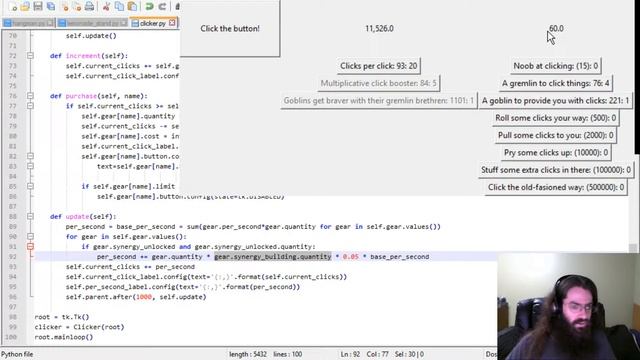Viewport: 640px width, 360px height.
Task: Purchase 'Click the old-fasioned way: (500000): 0'
Action: tap(556, 187)
